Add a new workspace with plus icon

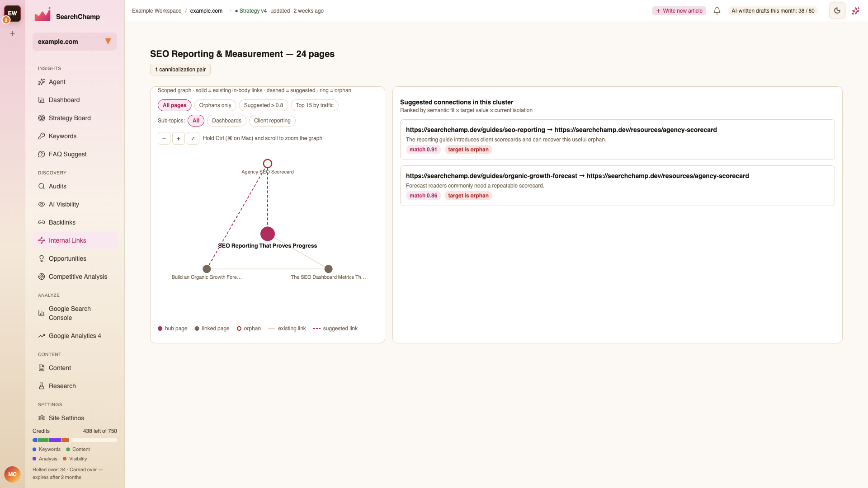[x=13, y=33]
